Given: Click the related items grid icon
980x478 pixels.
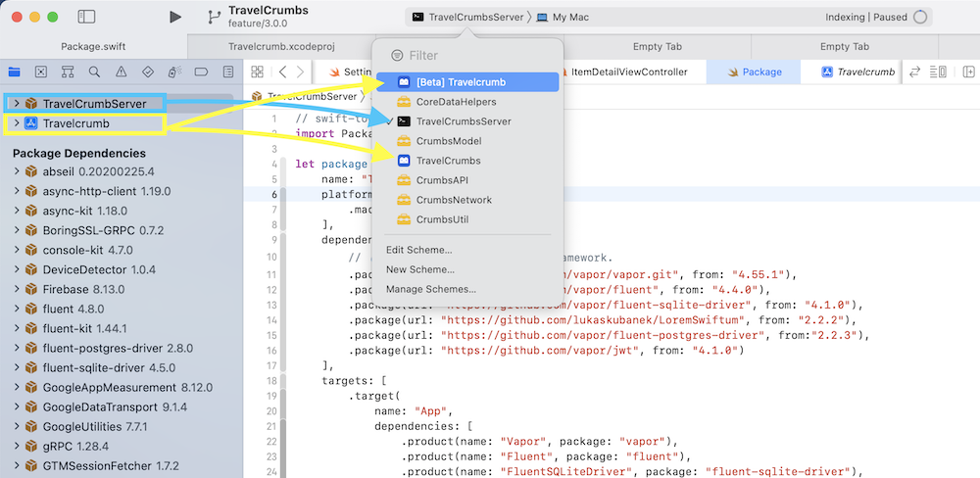Looking at the screenshot, I should [257, 72].
